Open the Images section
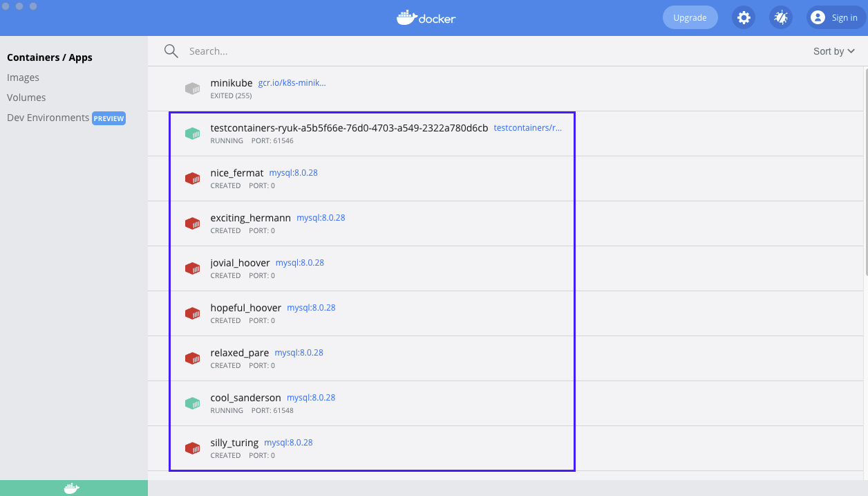This screenshot has width=868, height=496. pos(23,77)
